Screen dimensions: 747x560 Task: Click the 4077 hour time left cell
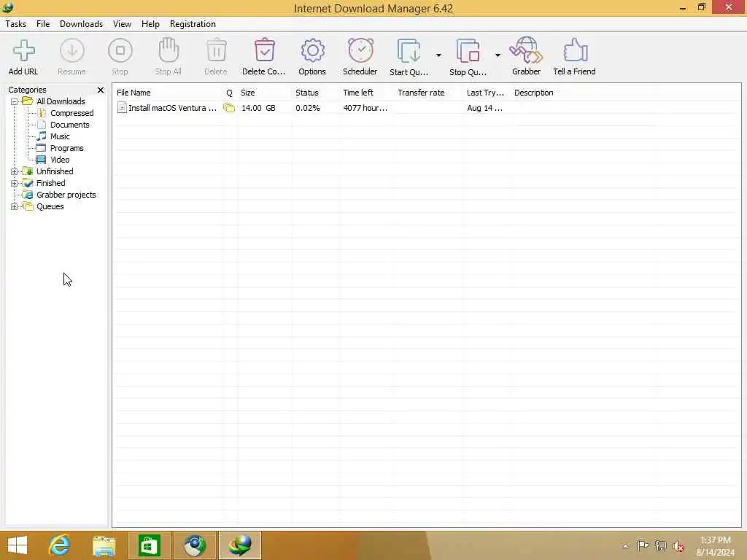(365, 108)
